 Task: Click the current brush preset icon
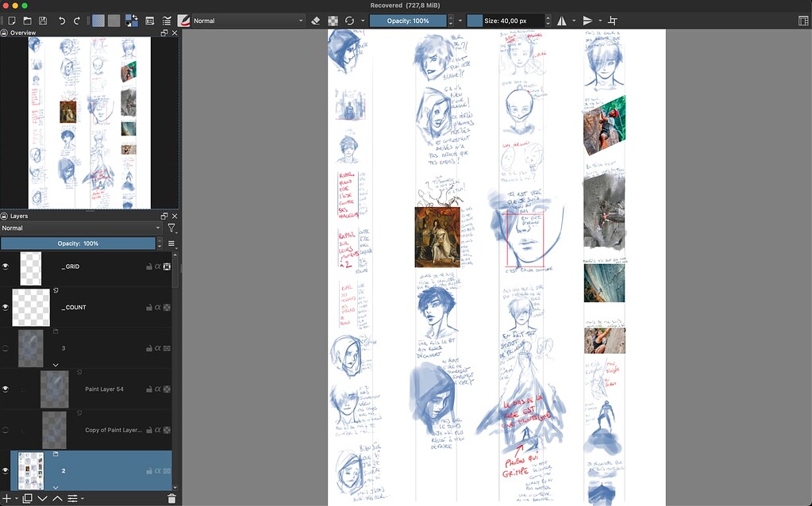(x=183, y=21)
